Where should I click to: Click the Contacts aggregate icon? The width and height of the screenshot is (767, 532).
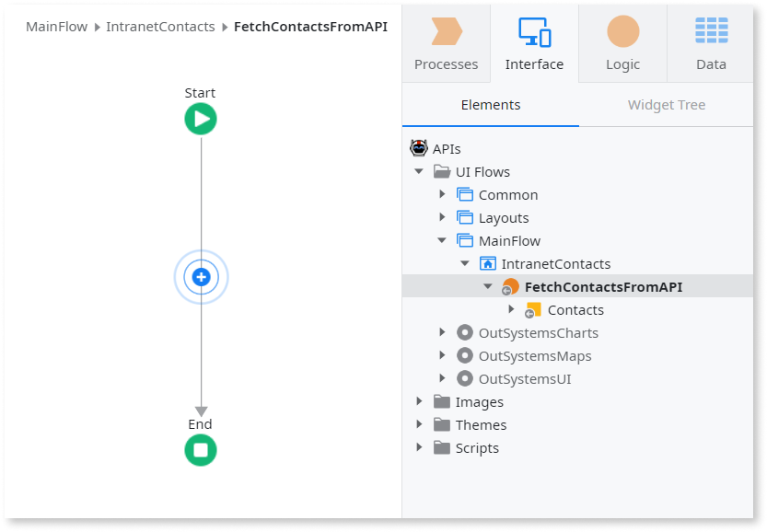tap(533, 310)
